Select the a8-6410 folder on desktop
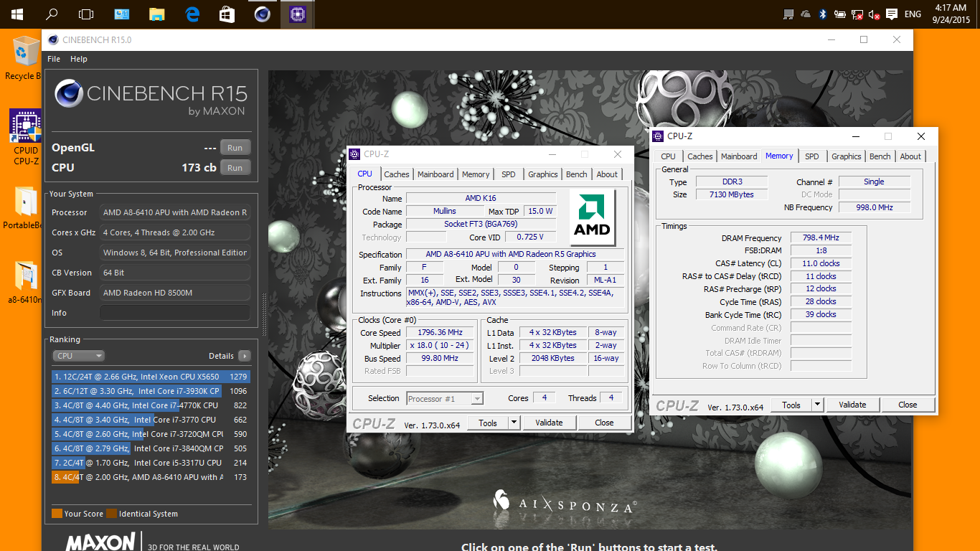The image size is (980, 551). click(x=25, y=283)
